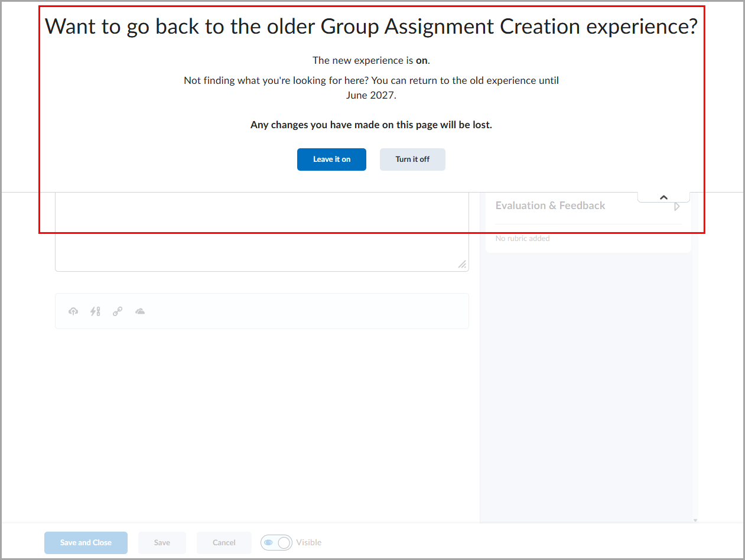Click the right arrow beside Evaluation & Feedback
745x560 pixels.
[x=677, y=207]
